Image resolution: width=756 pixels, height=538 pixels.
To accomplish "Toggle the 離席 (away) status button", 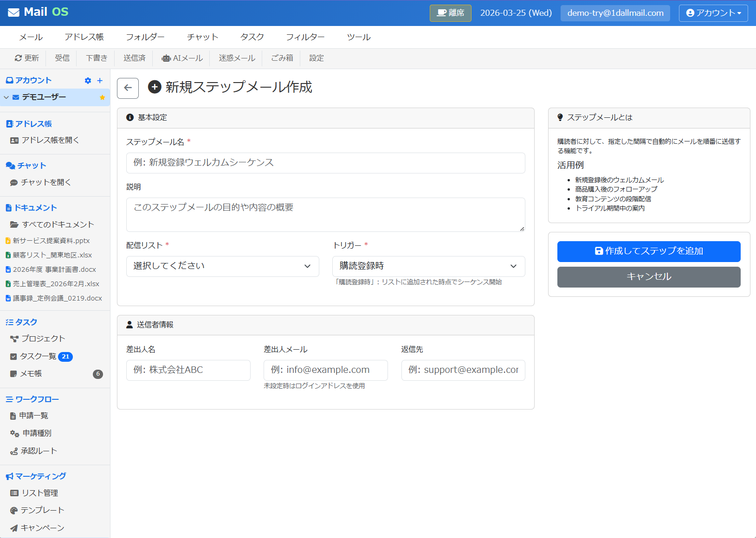I will pyautogui.click(x=450, y=13).
